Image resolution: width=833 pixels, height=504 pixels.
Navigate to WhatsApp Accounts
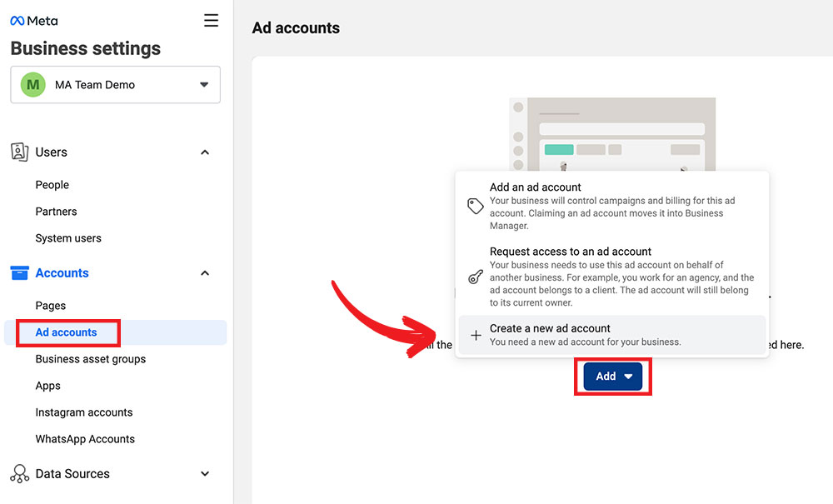(x=85, y=439)
